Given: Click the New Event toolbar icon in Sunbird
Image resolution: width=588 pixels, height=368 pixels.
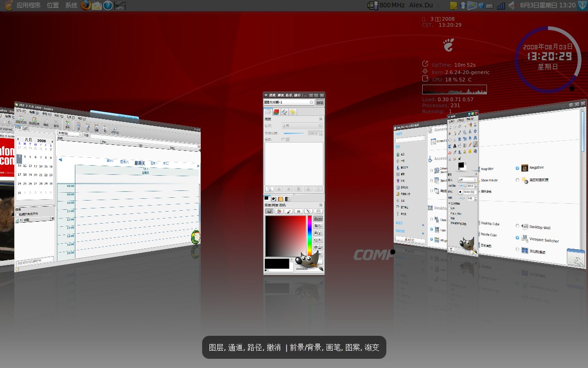Looking at the screenshot, I should pyautogui.click(x=21, y=120).
